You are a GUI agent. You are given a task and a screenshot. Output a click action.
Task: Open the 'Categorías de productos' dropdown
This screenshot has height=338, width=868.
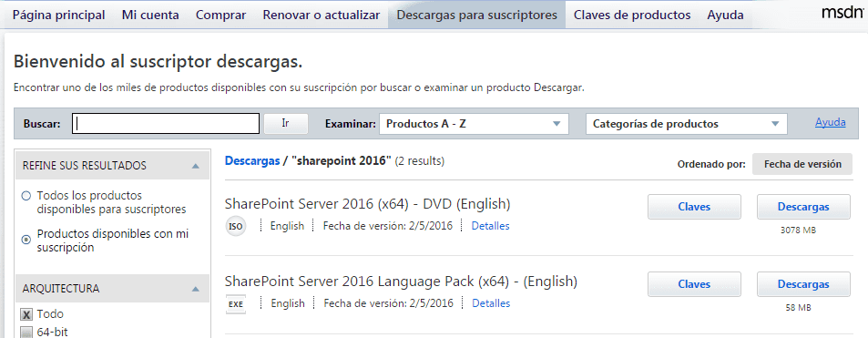click(x=687, y=124)
